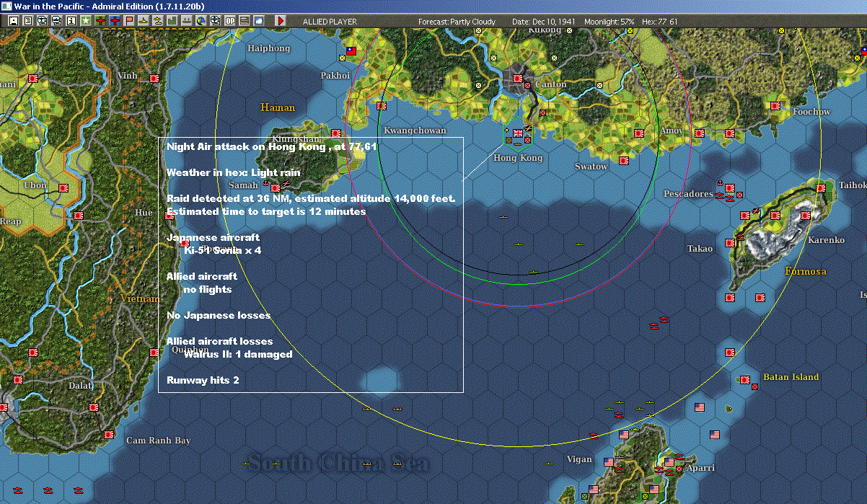Click the 'No Japanese losses' line
Image resolution: width=867 pixels, height=504 pixels.
tap(219, 315)
